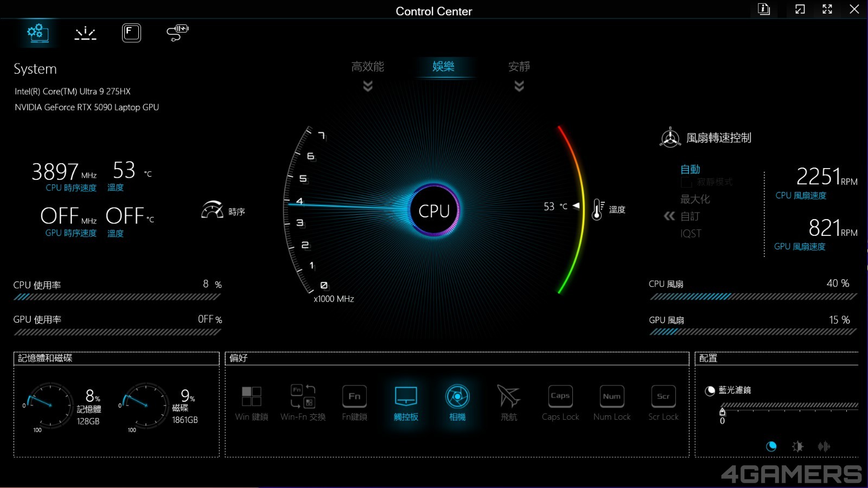Screen dimensions: 868x488
Task: Click the fullscreen expand arrows icon
Action: (x=827, y=9)
